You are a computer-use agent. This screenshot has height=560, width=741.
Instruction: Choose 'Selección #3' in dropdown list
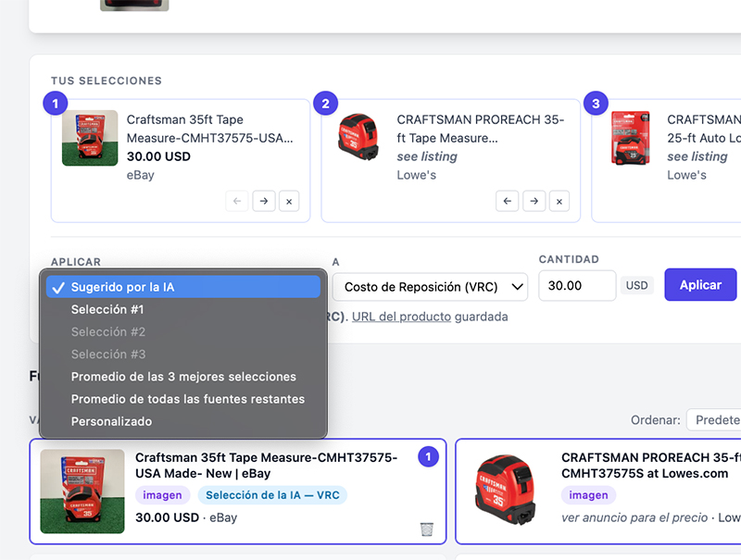point(183,355)
